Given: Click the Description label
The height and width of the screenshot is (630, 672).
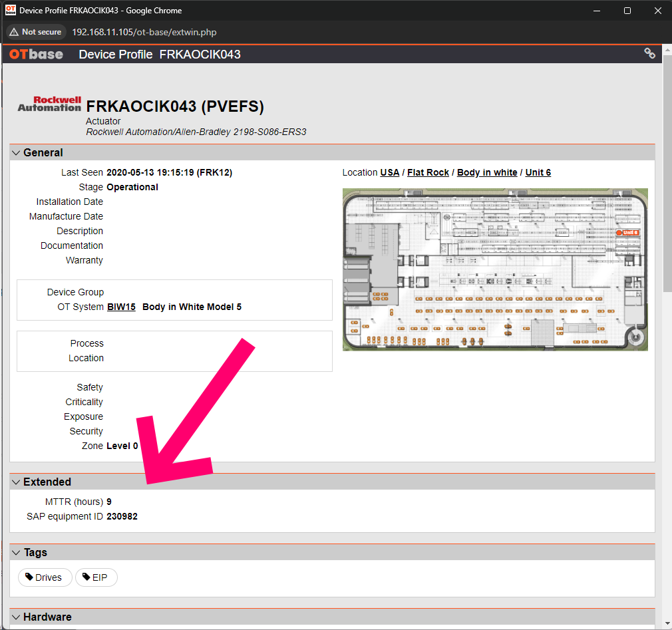Looking at the screenshot, I should [x=80, y=231].
